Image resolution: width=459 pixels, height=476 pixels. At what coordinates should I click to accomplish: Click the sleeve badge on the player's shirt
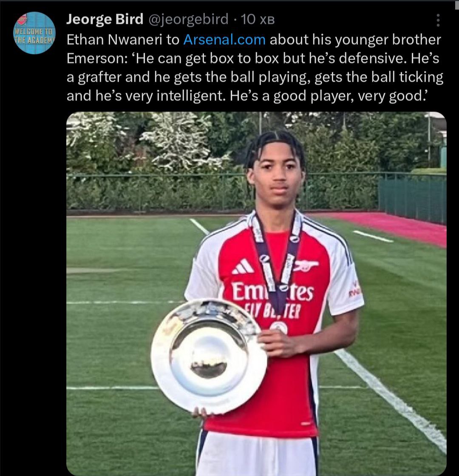(354, 290)
